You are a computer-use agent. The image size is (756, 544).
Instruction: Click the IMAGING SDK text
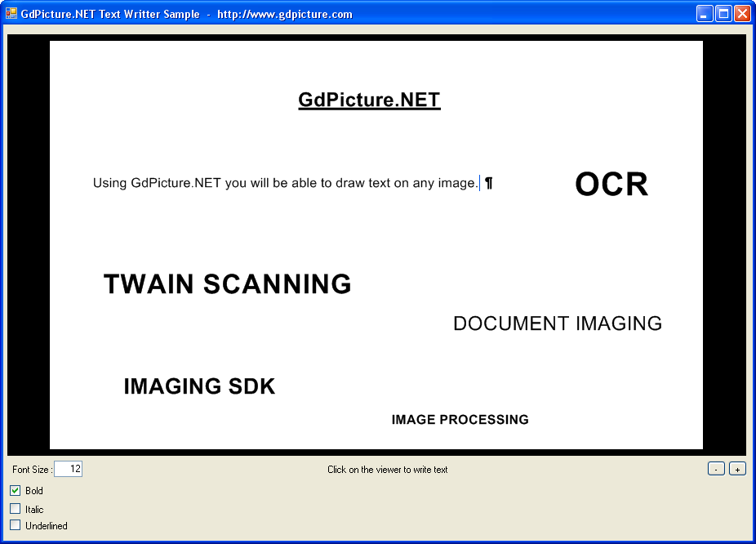(x=199, y=386)
